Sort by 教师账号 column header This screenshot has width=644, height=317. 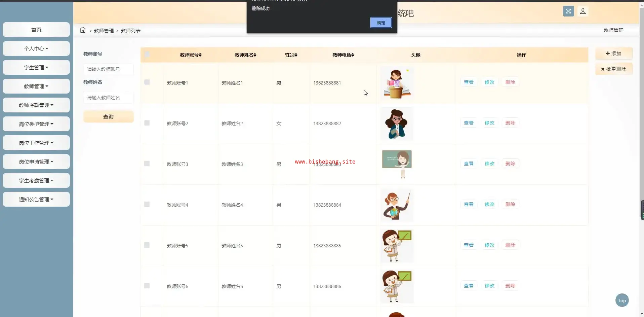[x=191, y=55]
